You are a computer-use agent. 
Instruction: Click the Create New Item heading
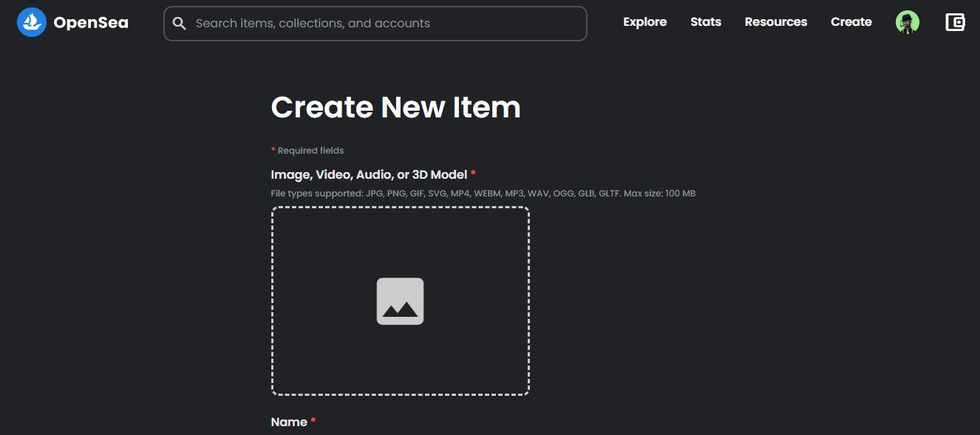point(395,108)
